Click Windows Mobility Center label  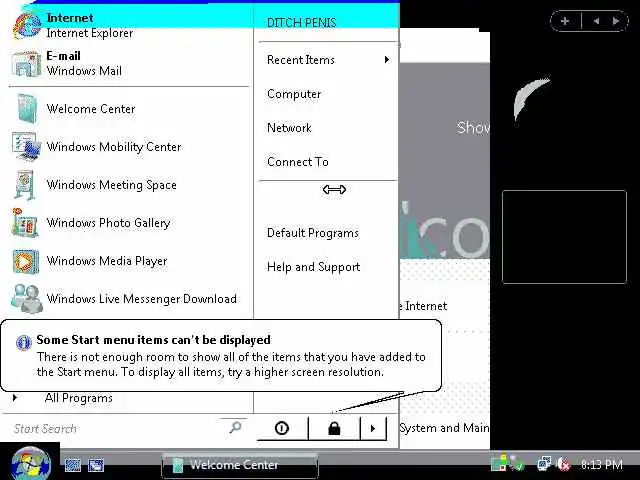(x=114, y=147)
